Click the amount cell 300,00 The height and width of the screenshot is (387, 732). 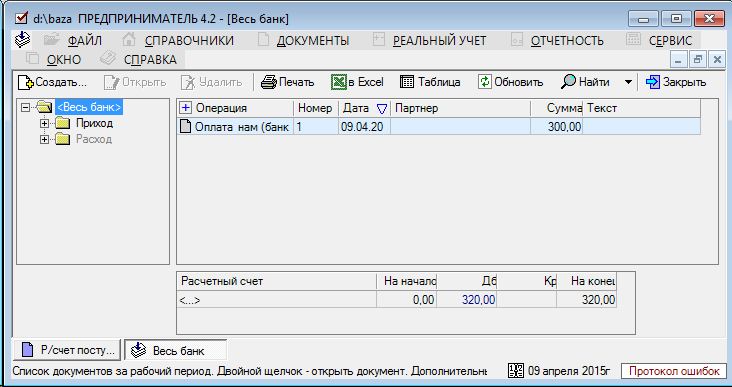[x=556, y=127]
